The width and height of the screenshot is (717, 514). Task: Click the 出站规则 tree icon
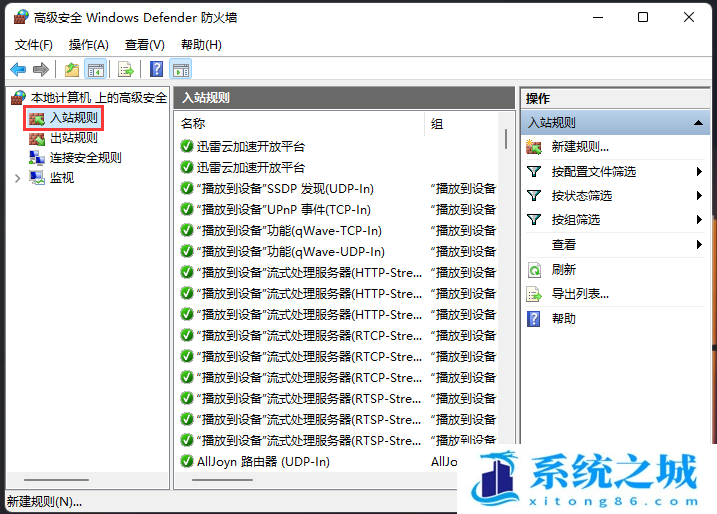(x=37, y=138)
